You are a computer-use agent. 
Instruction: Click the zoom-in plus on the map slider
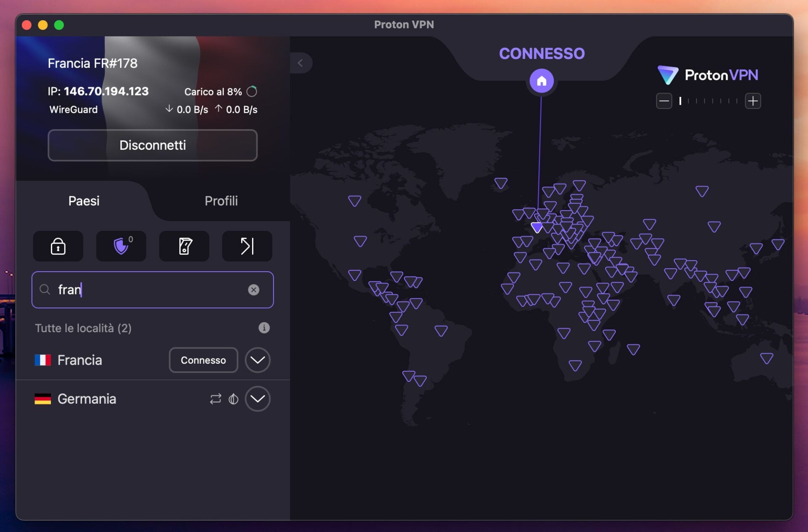click(x=754, y=101)
